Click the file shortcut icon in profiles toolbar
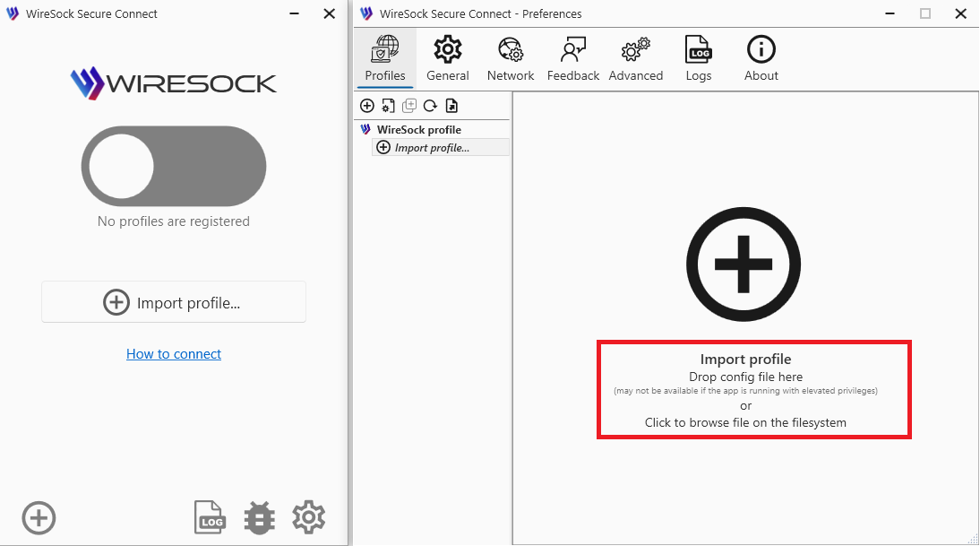The image size is (980, 546). [x=451, y=106]
